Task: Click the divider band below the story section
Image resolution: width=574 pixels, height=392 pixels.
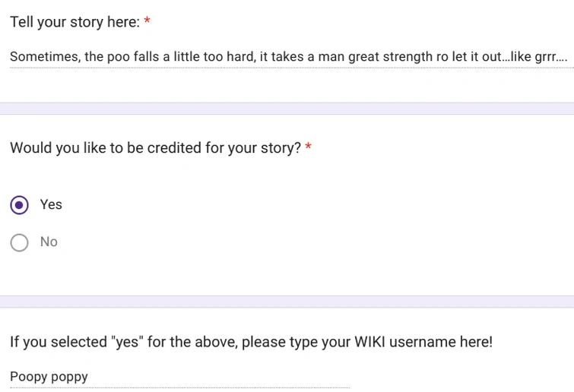Action: (x=287, y=109)
